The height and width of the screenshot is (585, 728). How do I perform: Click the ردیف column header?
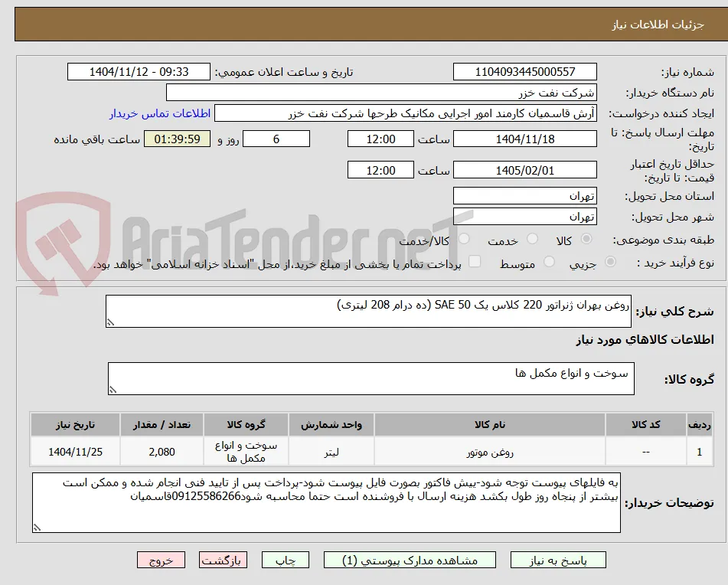click(x=700, y=425)
